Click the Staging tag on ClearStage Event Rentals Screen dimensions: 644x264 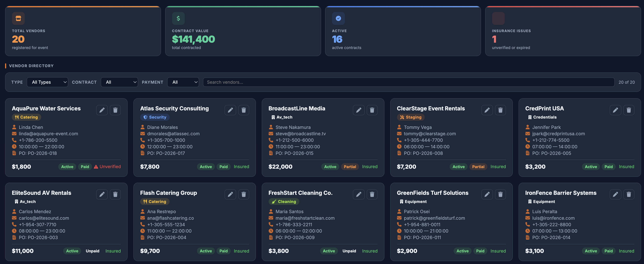(x=411, y=117)
